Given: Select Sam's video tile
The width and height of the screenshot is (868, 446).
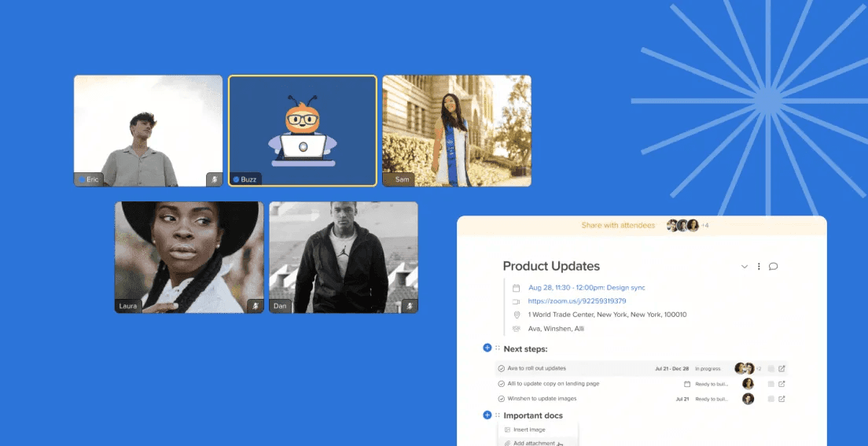Looking at the screenshot, I should [457, 131].
